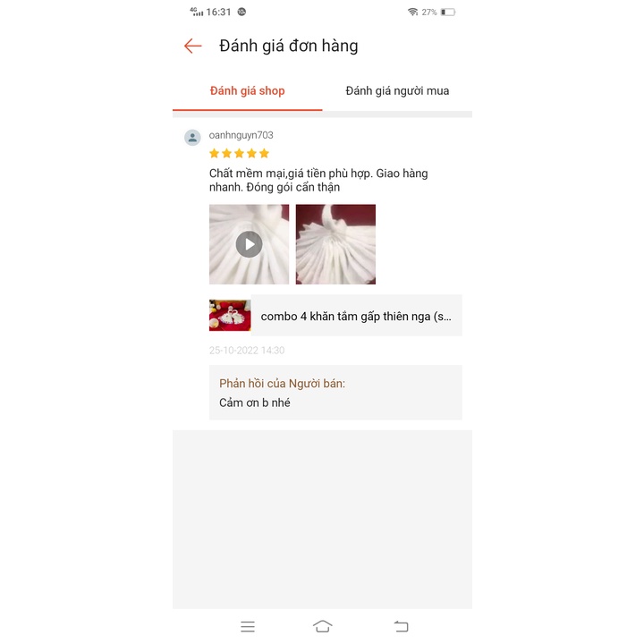Tap the reviewer's avatar icon
Screen dimensions: 644x644
(x=192, y=138)
